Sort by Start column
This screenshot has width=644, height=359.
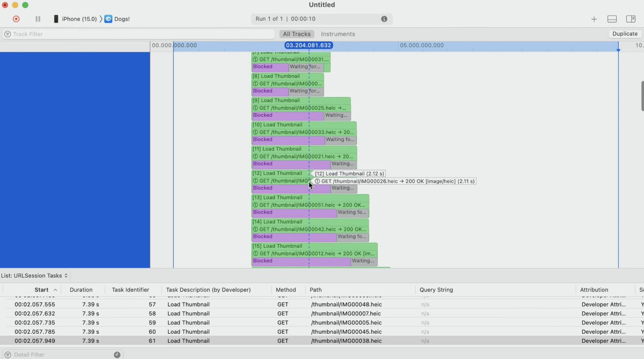tap(42, 290)
